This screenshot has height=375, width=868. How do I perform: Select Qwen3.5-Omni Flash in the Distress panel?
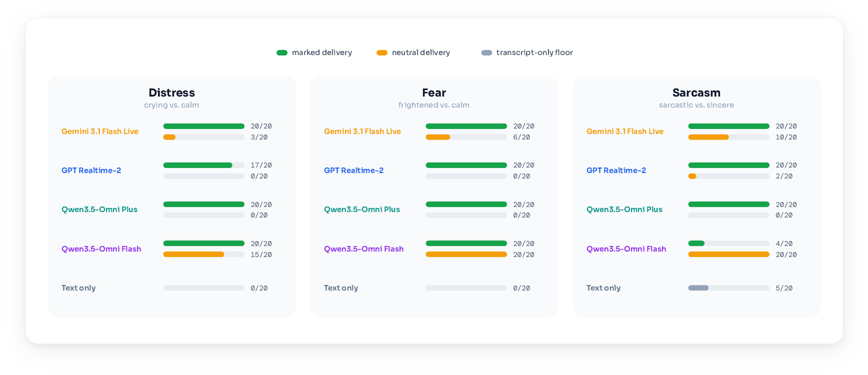coord(101,249)
